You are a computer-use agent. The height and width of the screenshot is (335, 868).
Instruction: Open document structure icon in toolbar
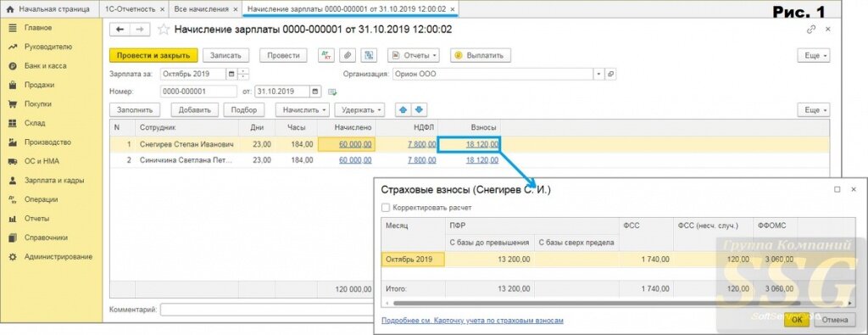369,55
